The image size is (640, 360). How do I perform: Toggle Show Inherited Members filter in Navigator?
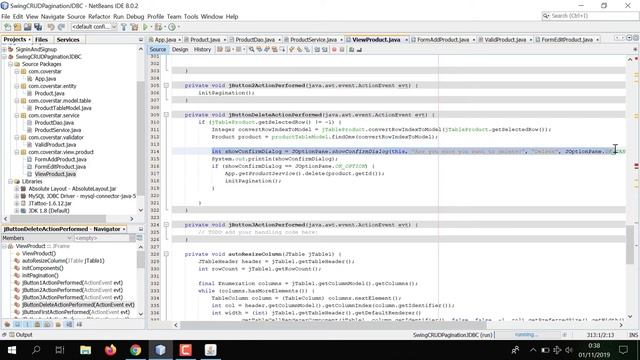click(x=7, y=324)
